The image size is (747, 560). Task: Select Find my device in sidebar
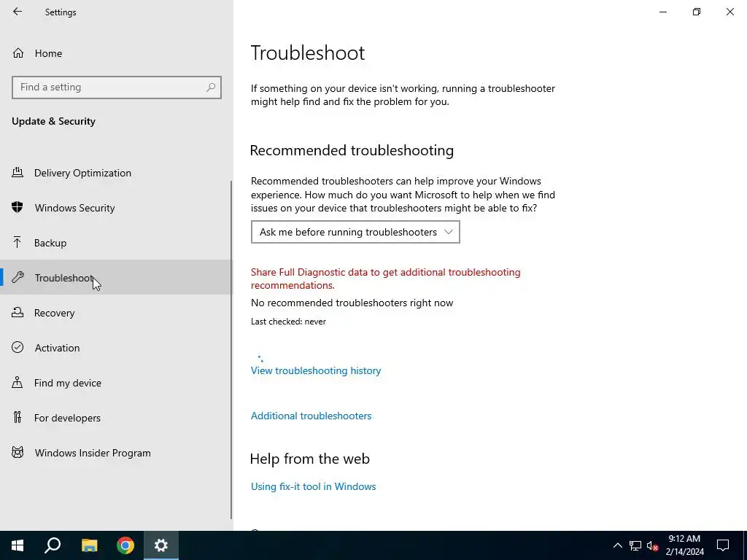68,383
